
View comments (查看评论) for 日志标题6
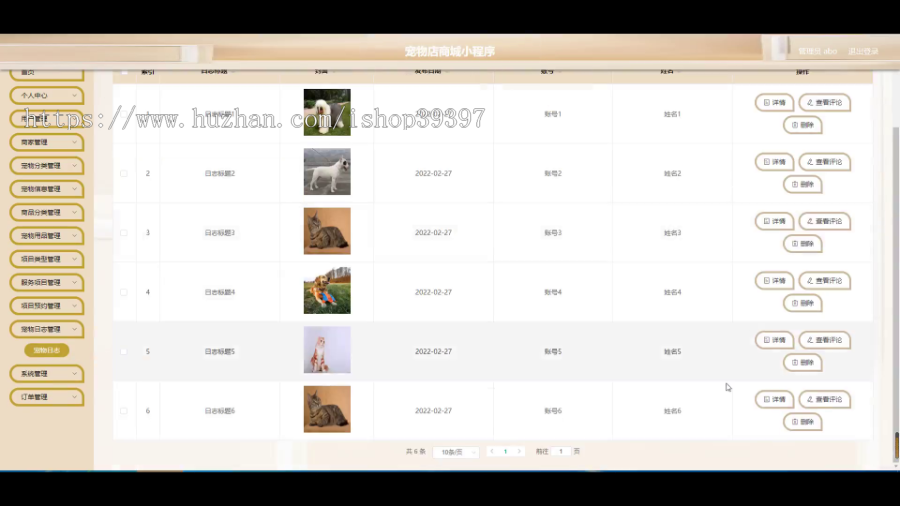point(824,399)
